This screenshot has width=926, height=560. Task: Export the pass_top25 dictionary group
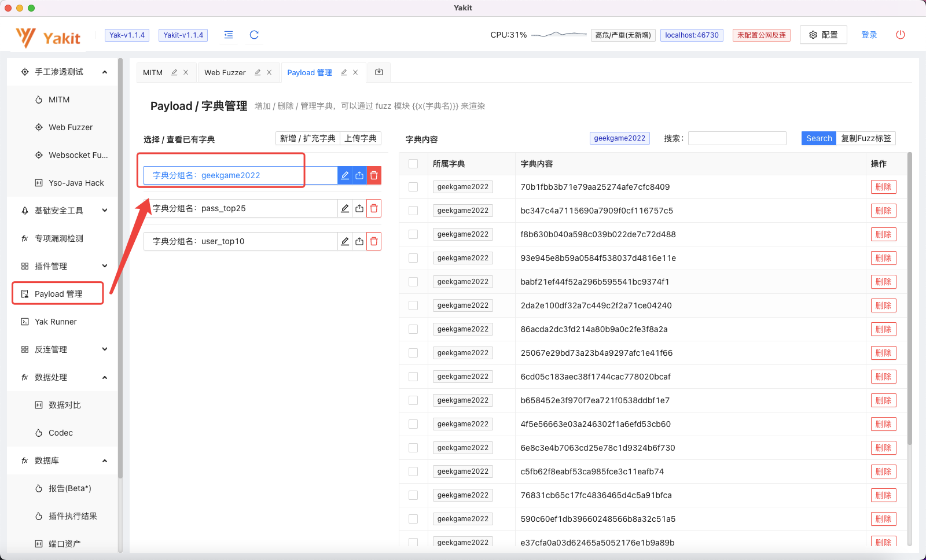click(359, 208)
